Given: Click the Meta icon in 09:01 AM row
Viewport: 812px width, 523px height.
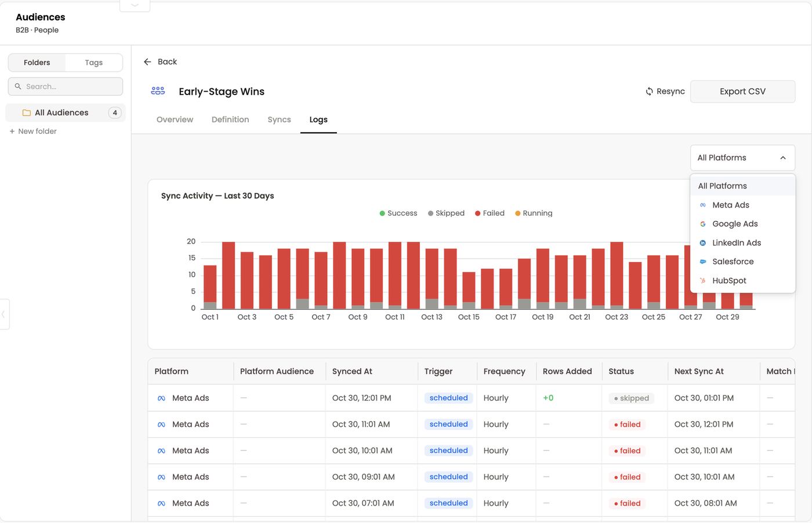Looking at the screenshot, I should click(x=161, y=477).
